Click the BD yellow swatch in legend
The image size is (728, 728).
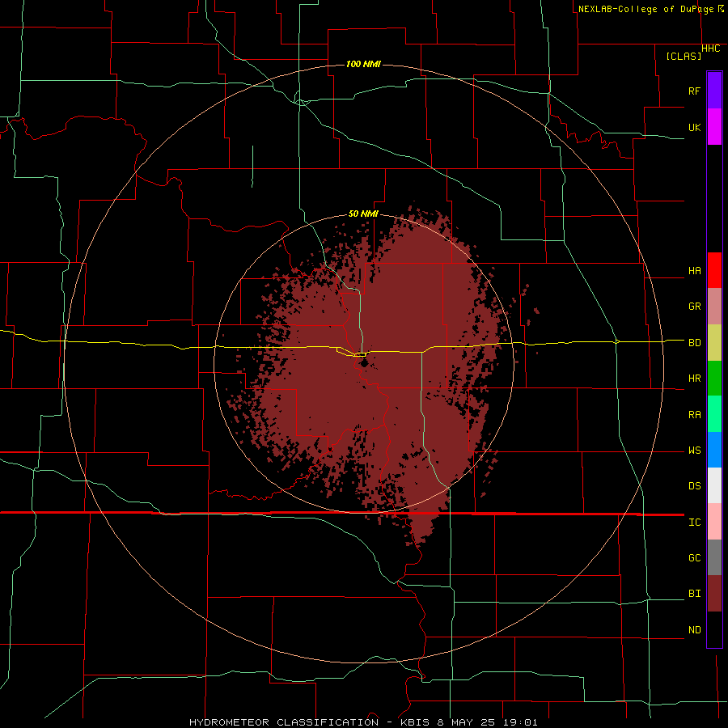coord(714,343)
